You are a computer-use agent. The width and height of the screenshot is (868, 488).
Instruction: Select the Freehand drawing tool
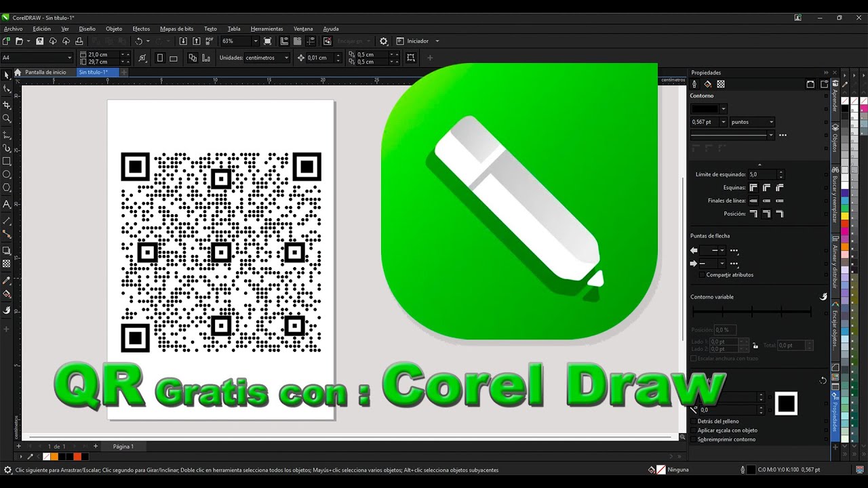pos(7,134)
